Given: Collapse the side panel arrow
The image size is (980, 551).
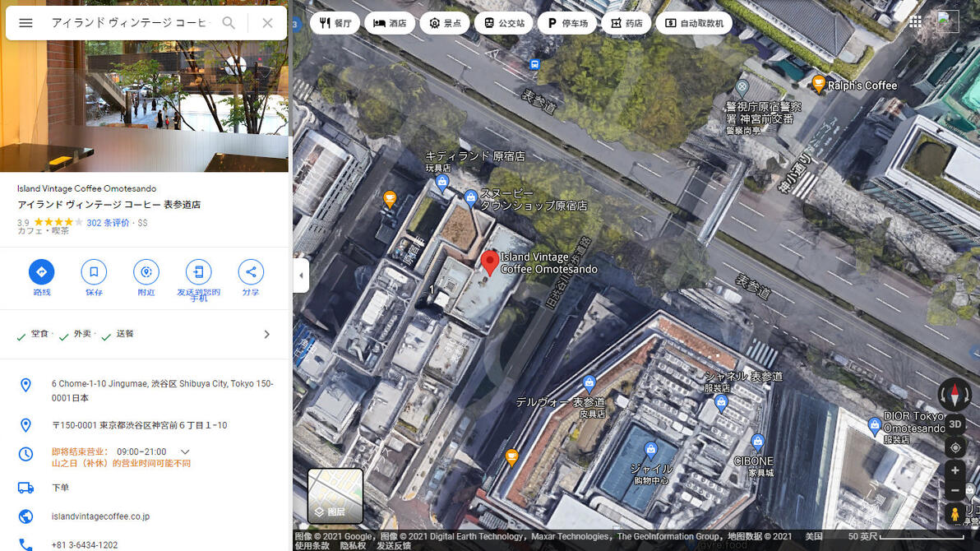Looking at the screenshot, I should [x=301, y=275].
